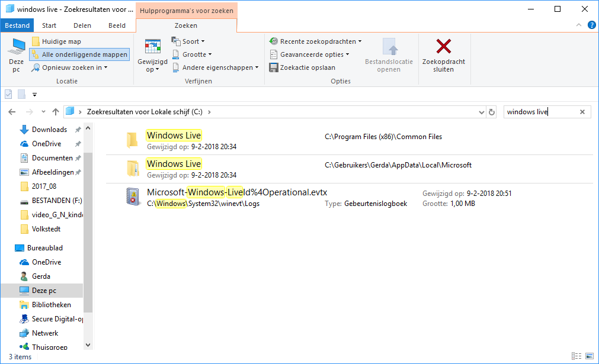The width and height of the screenshot is (599, 364).
Task: Open video_G_N_kind folder in sidebar
Action: pyautogui.click(x=57, y=214)
